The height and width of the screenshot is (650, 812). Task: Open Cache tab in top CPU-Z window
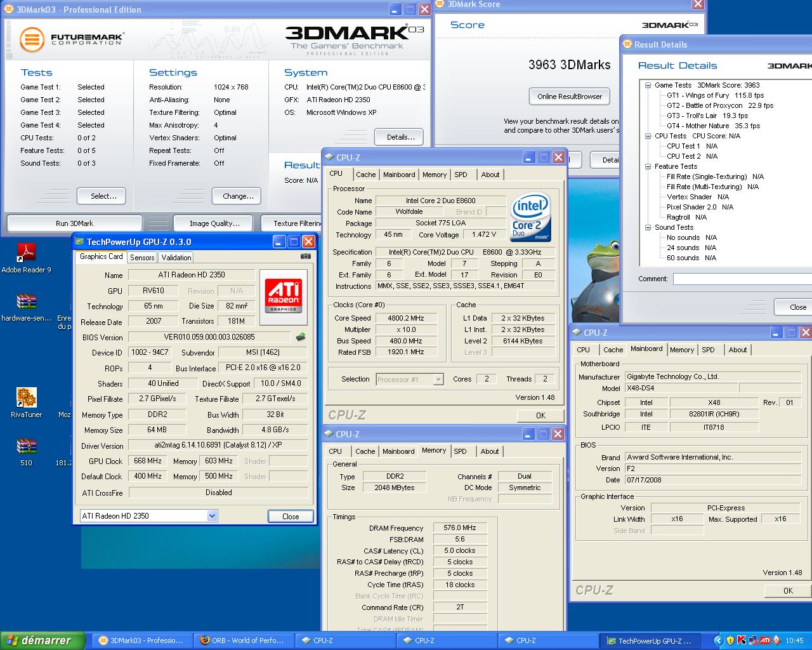coord(366,175)
